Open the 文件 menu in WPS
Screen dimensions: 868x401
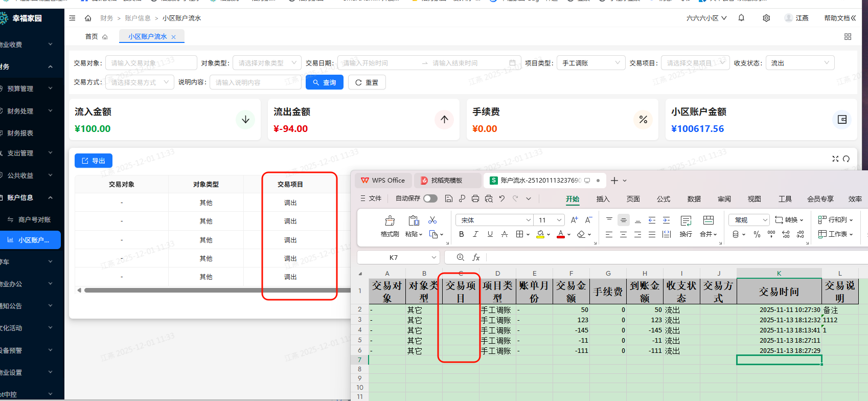pyautogui.click(x=371, y=198)
